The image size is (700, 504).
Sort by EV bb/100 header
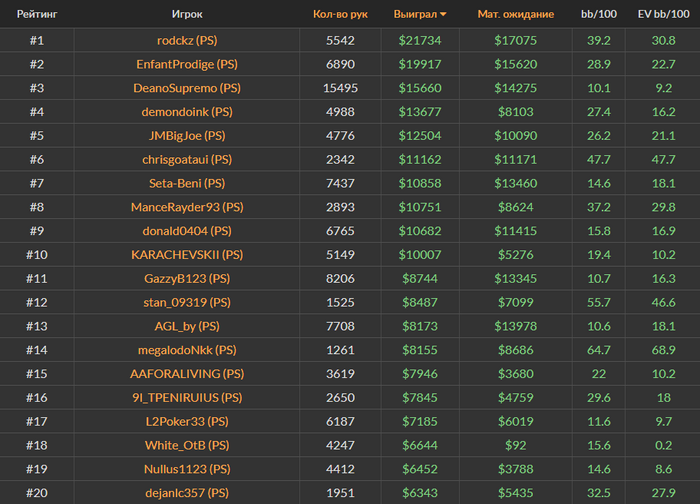[663, 15]
